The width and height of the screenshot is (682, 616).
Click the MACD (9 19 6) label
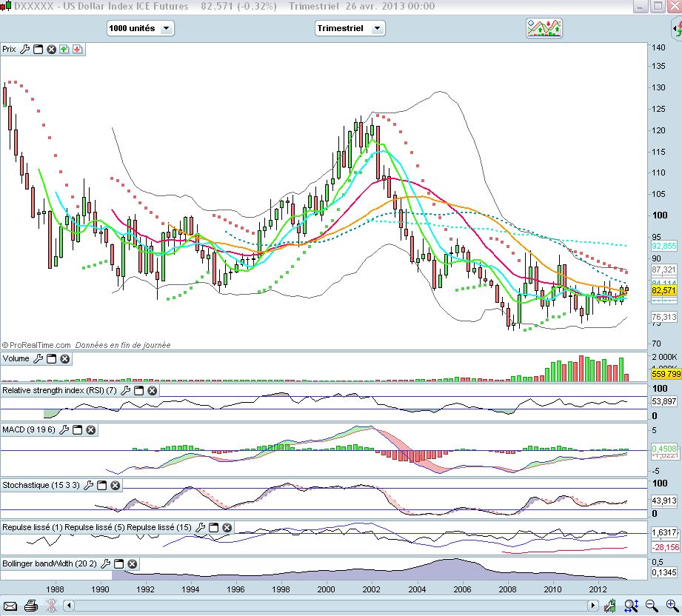coord(29,430)
